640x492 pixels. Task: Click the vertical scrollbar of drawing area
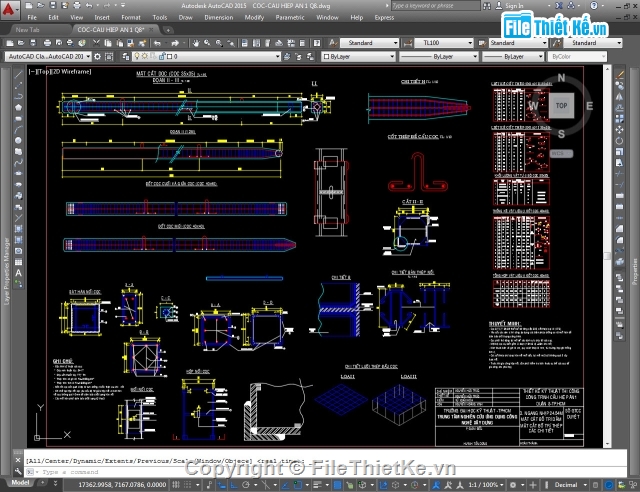[x=607, y=256]
